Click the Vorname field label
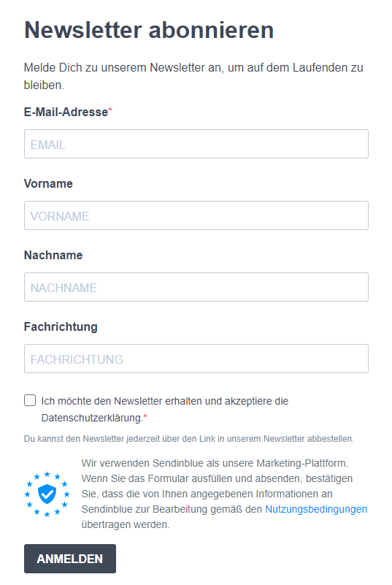 [x=48, y=183]
